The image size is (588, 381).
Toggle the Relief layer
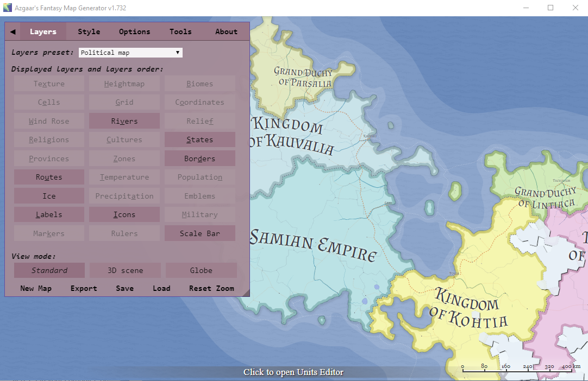coord(200,121)
